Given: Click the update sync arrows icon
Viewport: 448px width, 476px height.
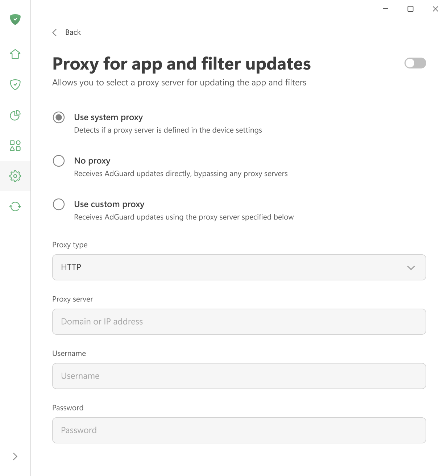Looking at the screenshot, I should tap(15, 206).
